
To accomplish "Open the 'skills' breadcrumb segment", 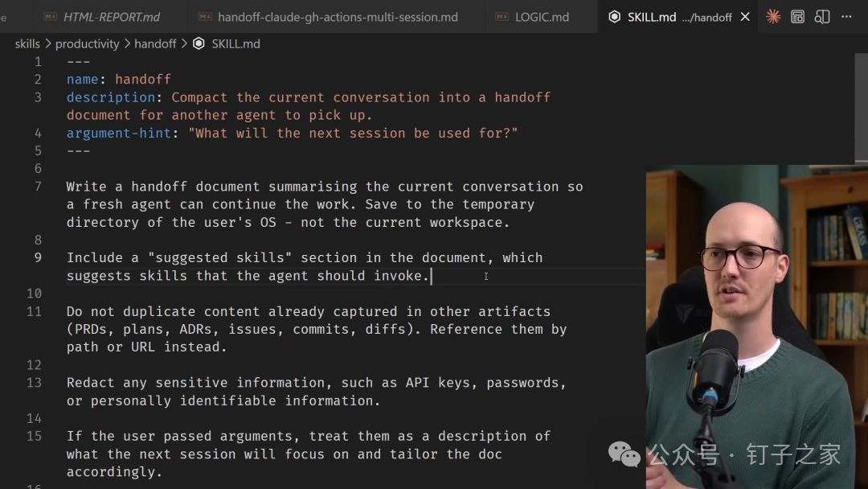I will click(27, 43).
